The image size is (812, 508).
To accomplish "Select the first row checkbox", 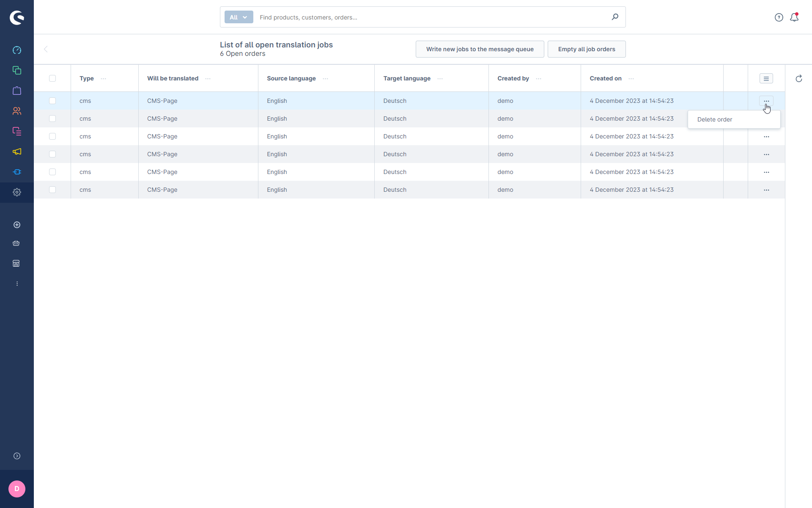I will pyautogui.click(x=52, y=101).
